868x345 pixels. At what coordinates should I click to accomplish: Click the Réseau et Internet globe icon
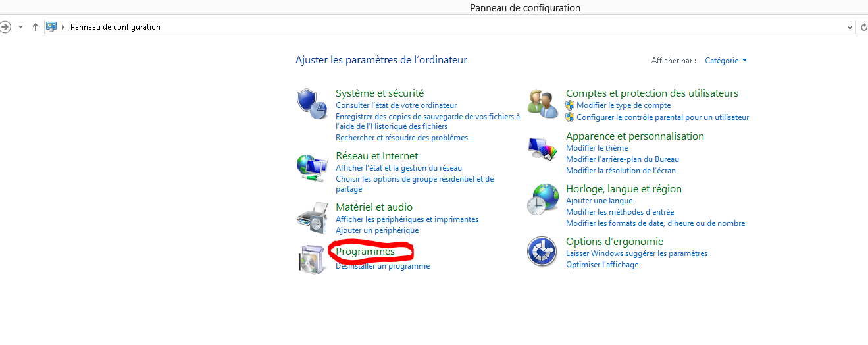pyautogui.click(x=311, y=167)
